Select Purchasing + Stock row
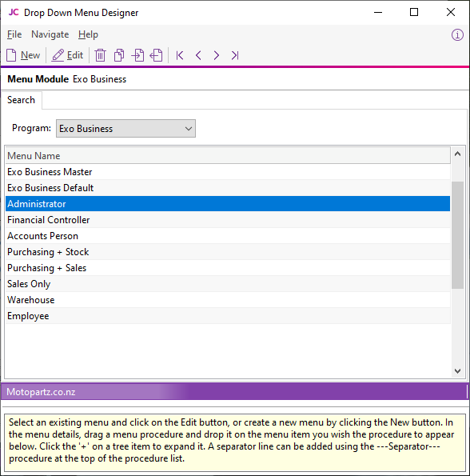Screen dimensions: 470x476 point(228,252)
